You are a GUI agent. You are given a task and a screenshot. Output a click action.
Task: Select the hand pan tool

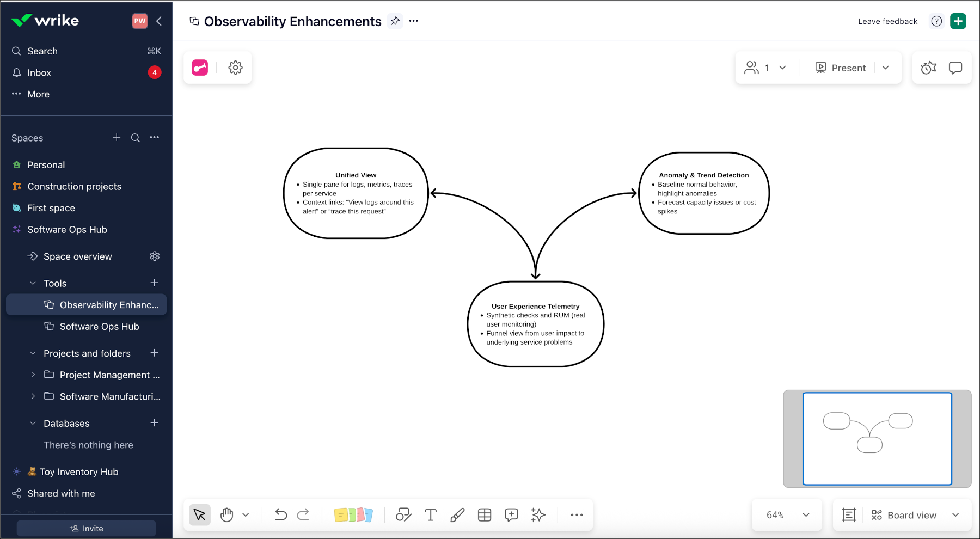point(227,514)
